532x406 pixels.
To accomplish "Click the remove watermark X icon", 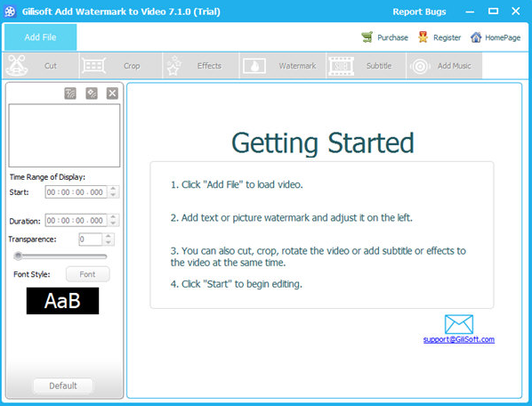I will tap(112, 93).
